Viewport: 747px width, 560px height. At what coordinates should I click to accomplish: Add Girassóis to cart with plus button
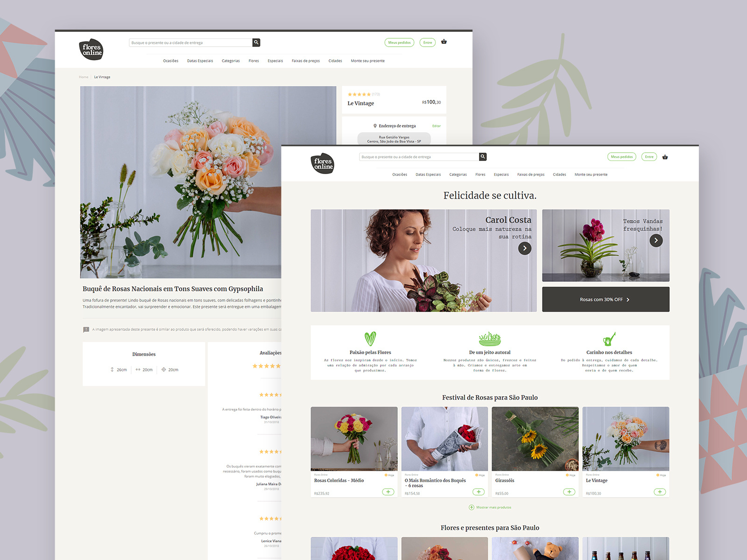(569, 492)
